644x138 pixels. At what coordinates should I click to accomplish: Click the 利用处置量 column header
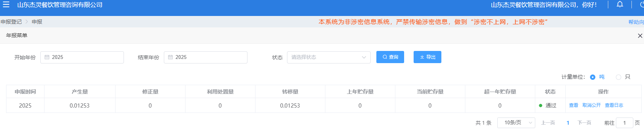[x=220, y=92]
